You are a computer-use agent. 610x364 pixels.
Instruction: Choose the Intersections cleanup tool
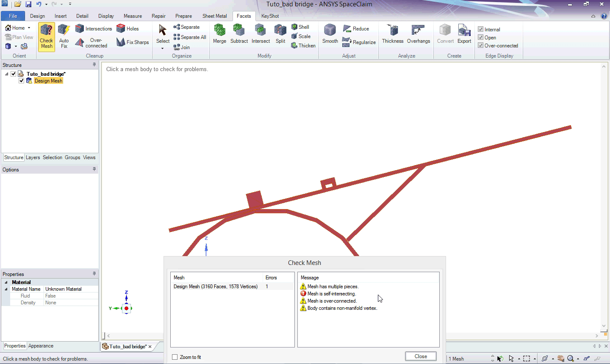click(x=94, y=29)
